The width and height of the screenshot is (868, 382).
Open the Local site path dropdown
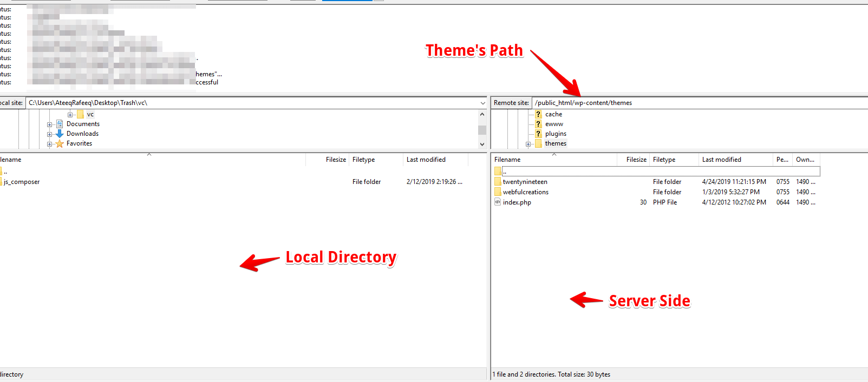[482, 103]
